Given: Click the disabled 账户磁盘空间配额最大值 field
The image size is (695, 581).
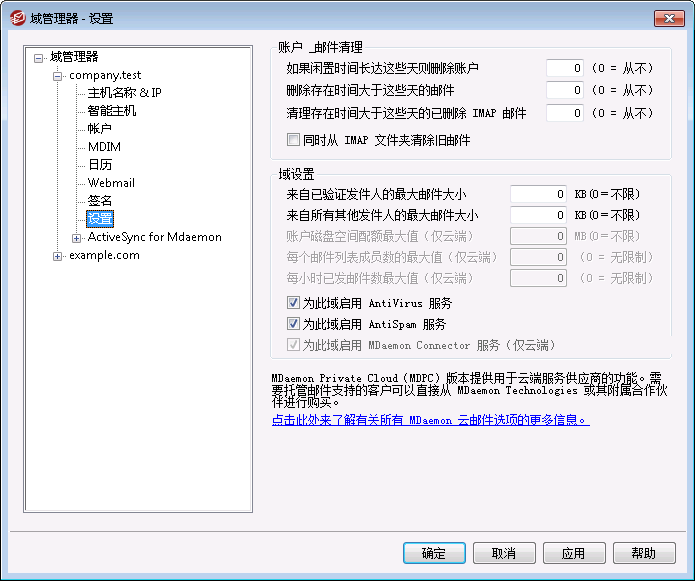Looking at the screenshot, I should click(x=538, y=236).
